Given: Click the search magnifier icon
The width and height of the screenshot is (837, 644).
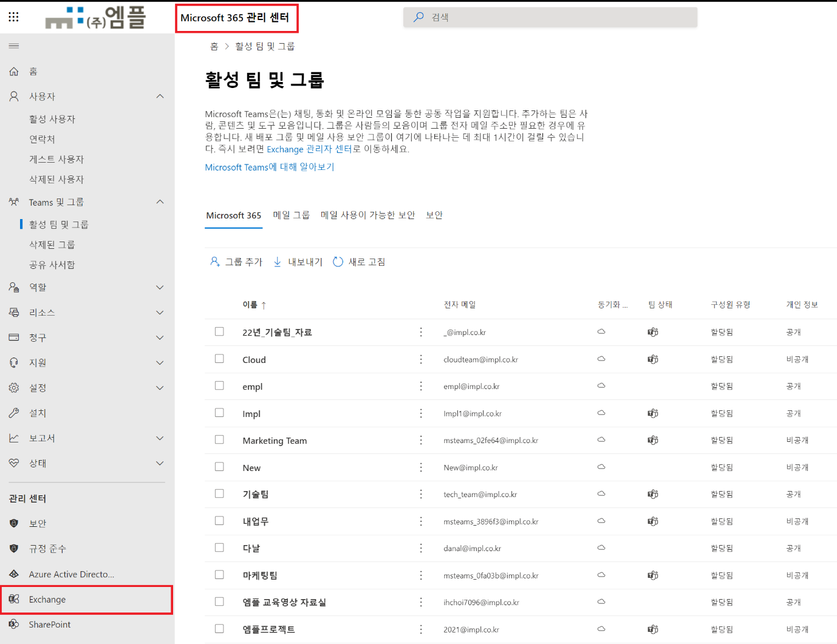Looking at the screenshot, I should coord(418,17).
